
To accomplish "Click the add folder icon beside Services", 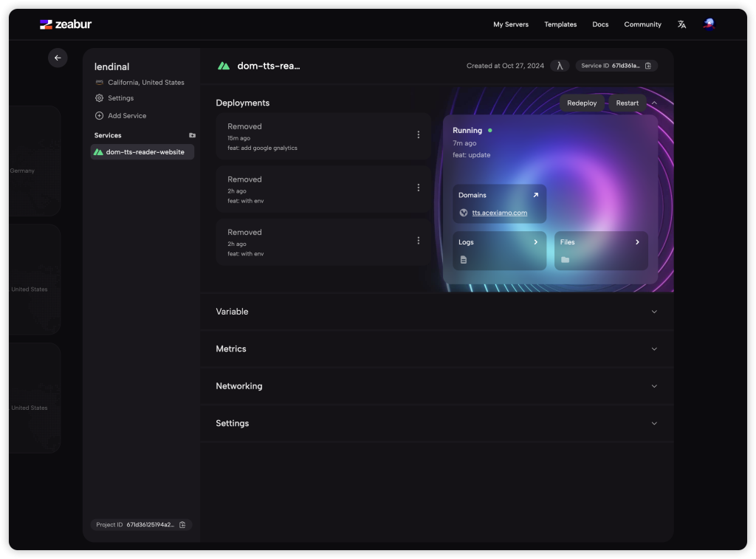I will click(x=192, y=136).
